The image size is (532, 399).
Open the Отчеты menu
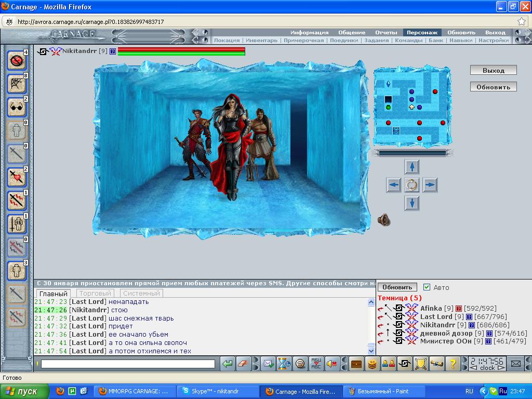click(386, 33)
